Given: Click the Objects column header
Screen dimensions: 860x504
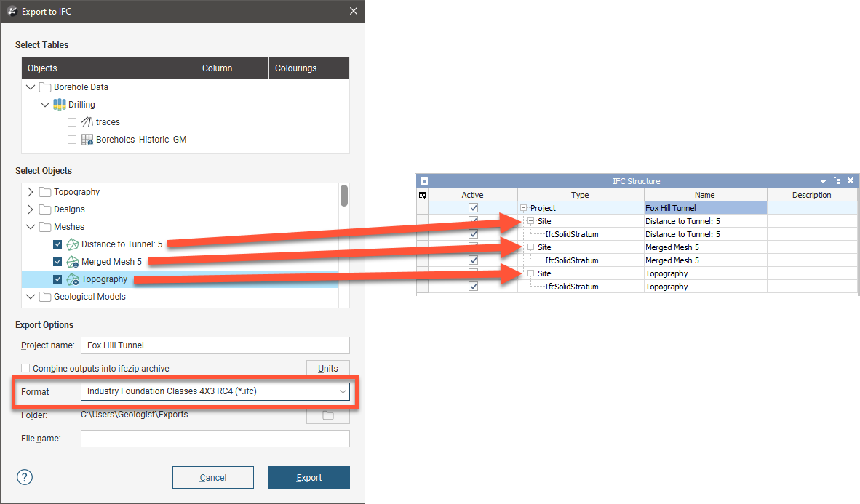Looking at the screenshot, I should (x=108, y=68).
